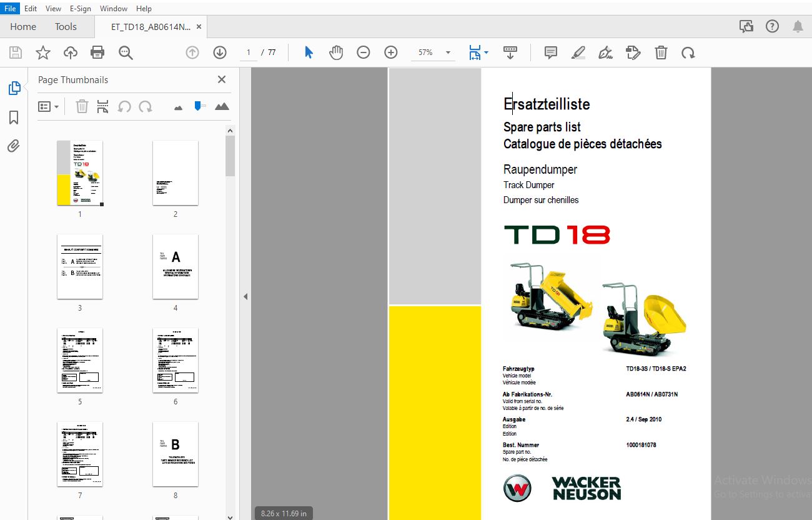The height and width of the screenshot is (520, 812).
Task: Switch to the Tools tab
Action: [x=66, y=27]
